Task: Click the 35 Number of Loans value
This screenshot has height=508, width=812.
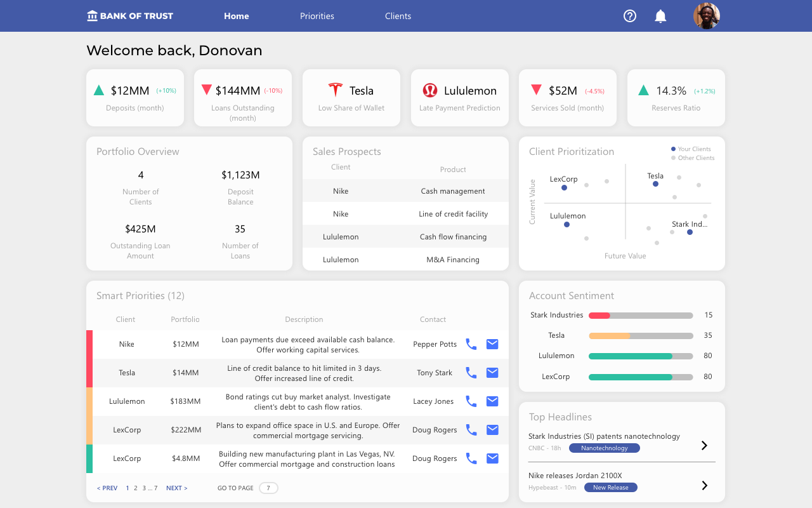Action: coord(240,229)
